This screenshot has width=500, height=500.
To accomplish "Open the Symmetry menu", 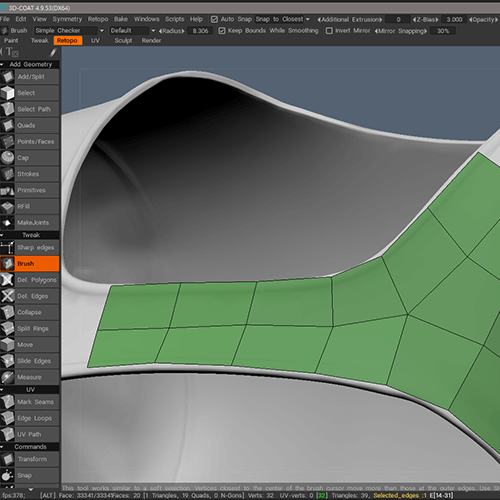I will point(67,19).
